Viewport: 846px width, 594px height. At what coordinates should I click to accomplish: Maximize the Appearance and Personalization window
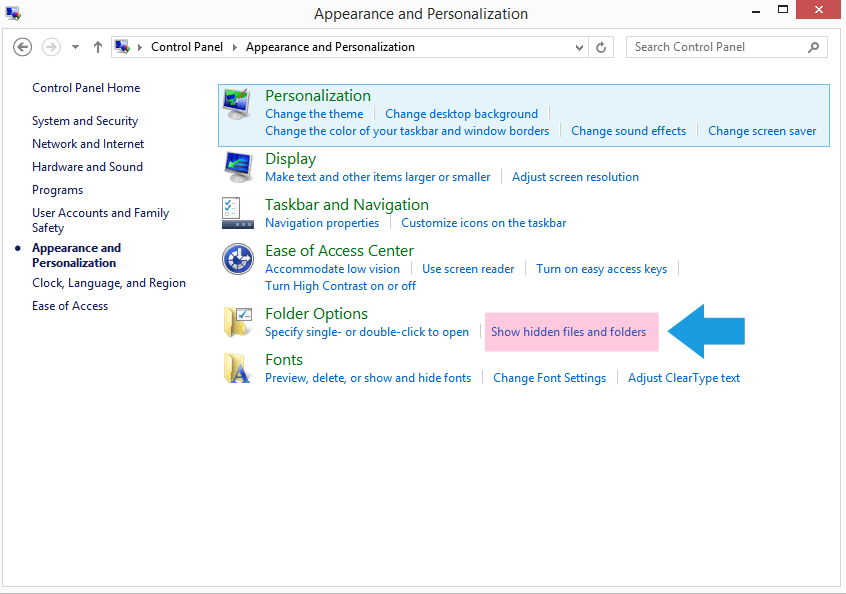(783, 10)
